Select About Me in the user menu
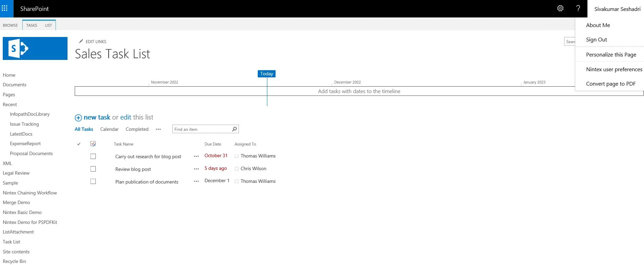 click(598, 25)
